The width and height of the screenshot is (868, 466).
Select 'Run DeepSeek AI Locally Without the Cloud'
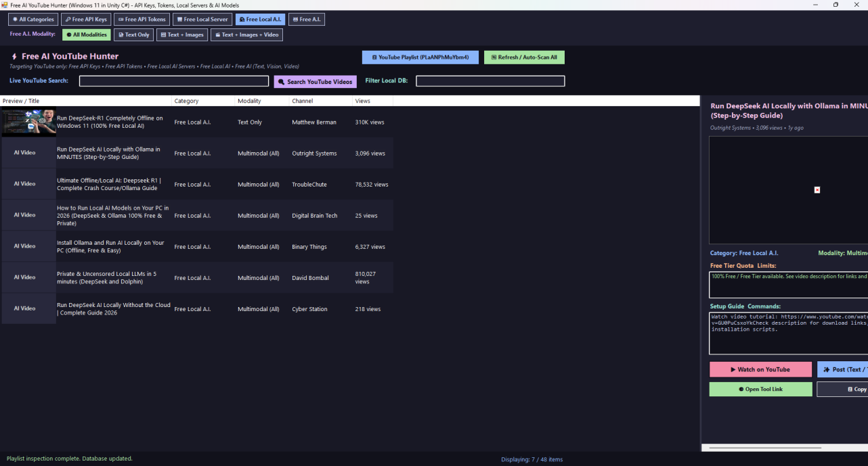click(114, 308)
